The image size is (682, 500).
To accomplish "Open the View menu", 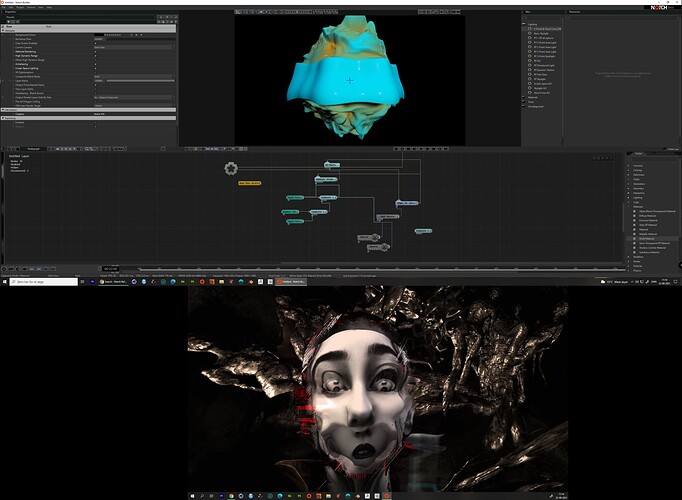I will coord(41,7).
